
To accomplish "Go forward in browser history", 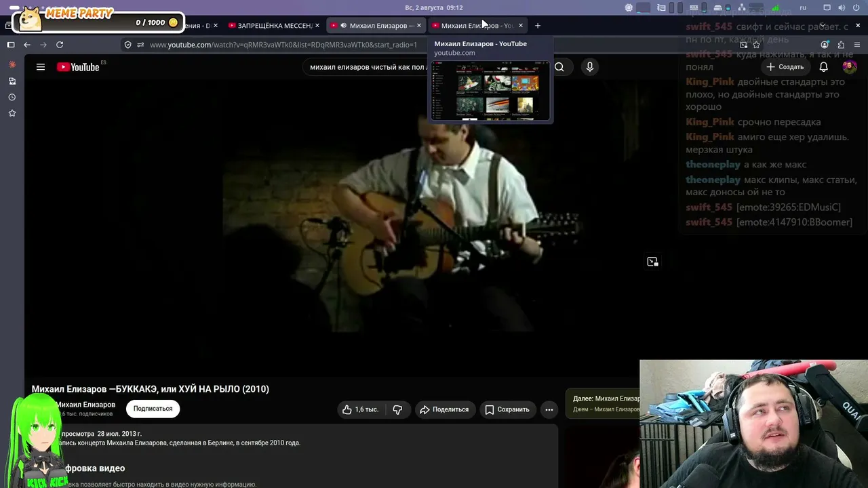I will (43, 45).
